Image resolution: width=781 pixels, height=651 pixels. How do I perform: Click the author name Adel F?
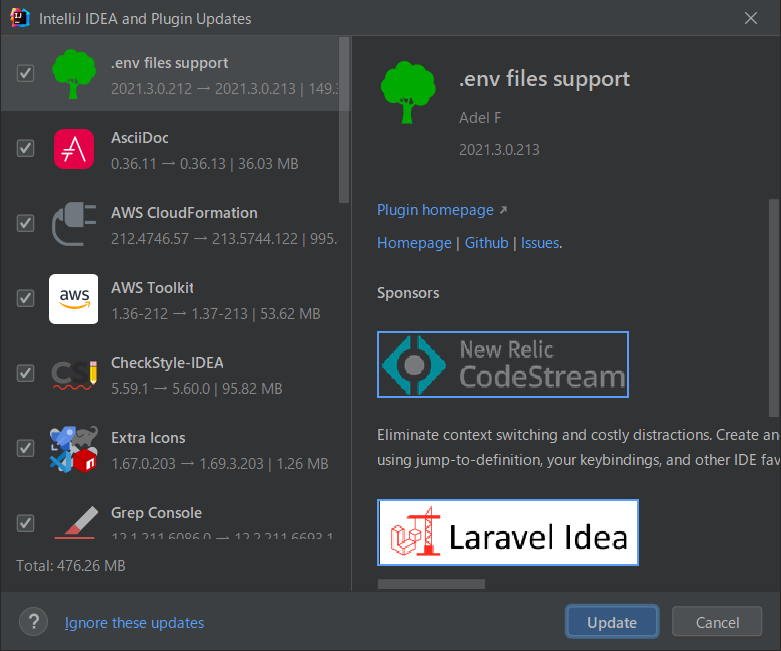480,118
